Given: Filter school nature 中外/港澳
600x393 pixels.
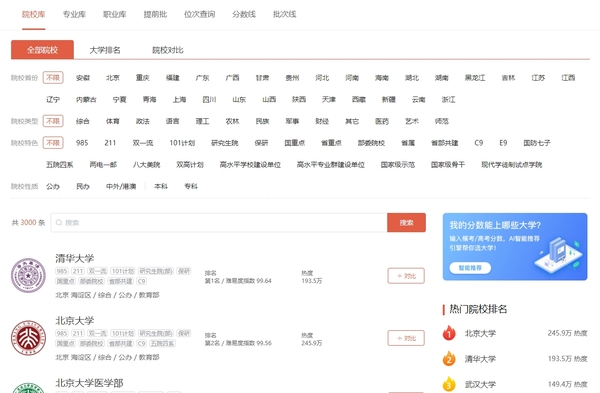Looking at the screenshot, I should (121, 186).
